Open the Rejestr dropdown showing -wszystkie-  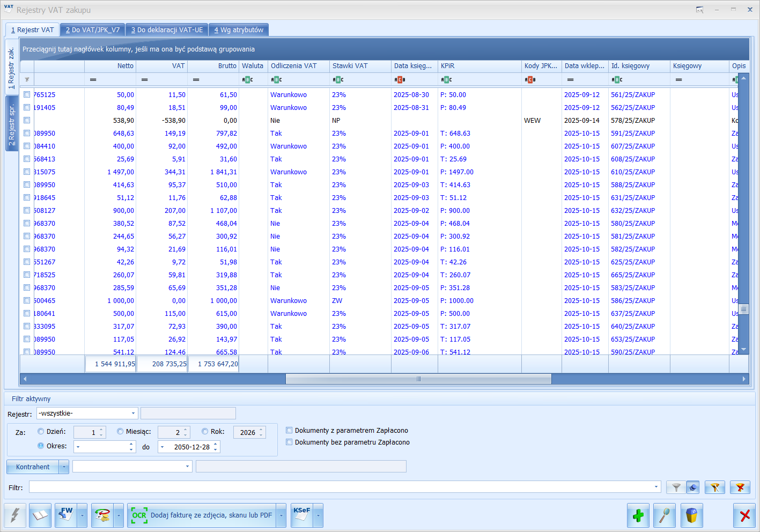[x=133, y=413]
